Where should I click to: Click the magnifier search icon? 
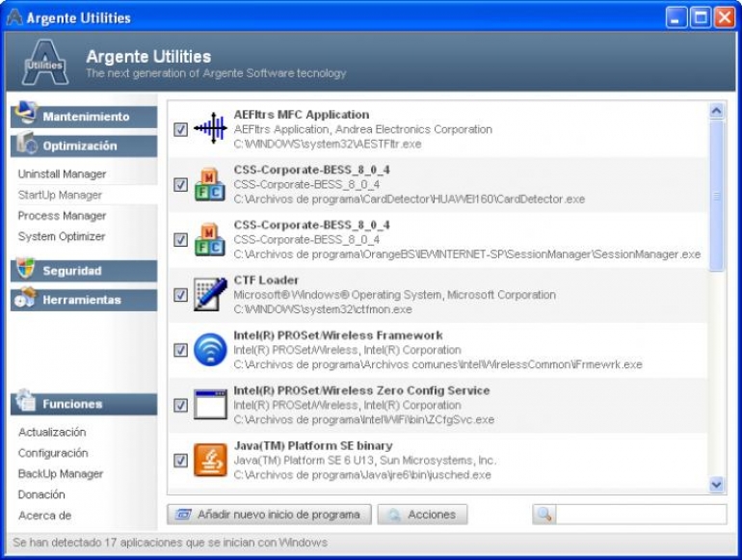544,514
